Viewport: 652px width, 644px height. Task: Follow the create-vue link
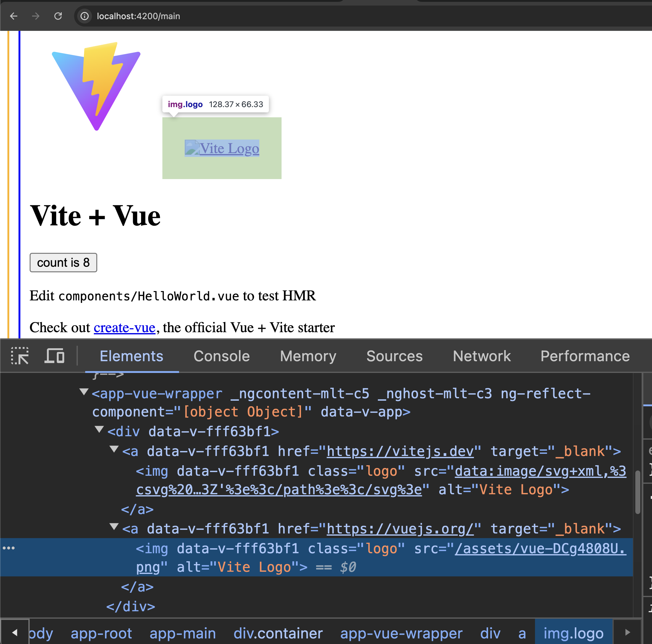[124, 327]
